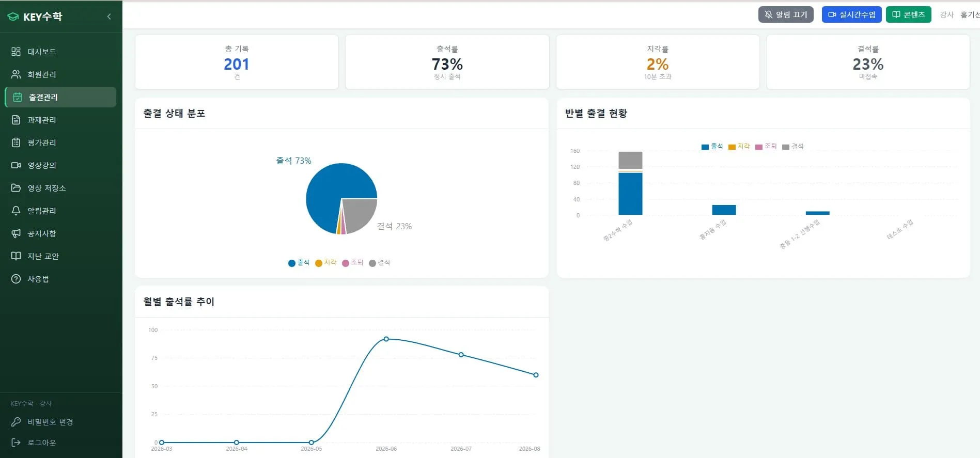This screenshot has width=980, height=458.
Task: Open 영상 저장소 in the sidebar
Action: (x=60, y=188)
